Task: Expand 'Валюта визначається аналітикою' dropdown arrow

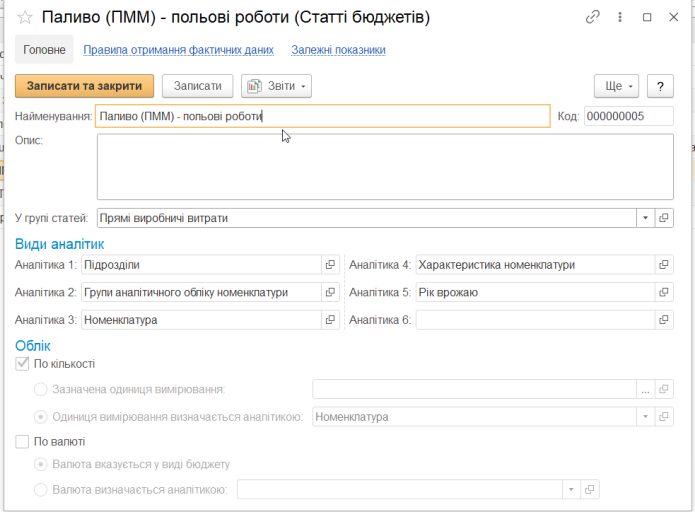Action: click(x=571, y=489)
